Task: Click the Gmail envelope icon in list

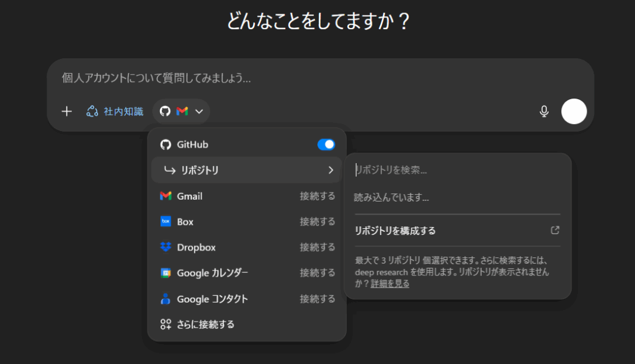Action: coord(166,196)
